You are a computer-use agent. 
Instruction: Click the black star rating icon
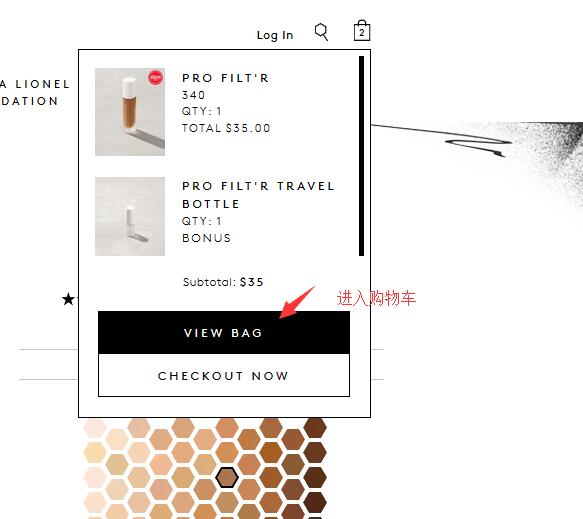click(x=68, y=299)
